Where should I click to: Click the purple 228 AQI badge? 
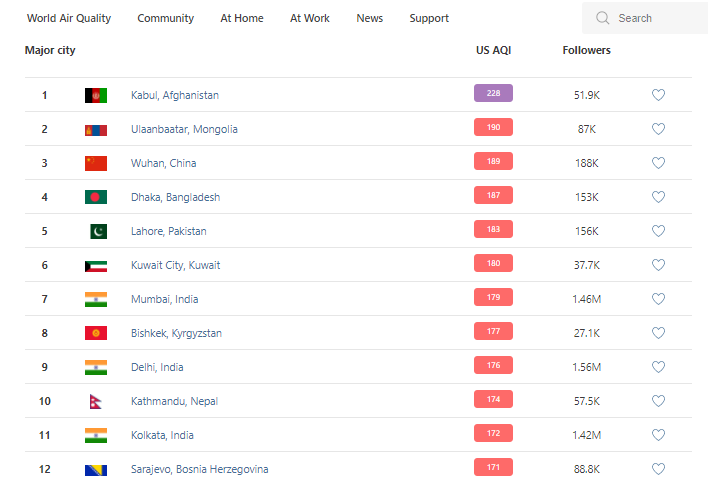point(493,93)
